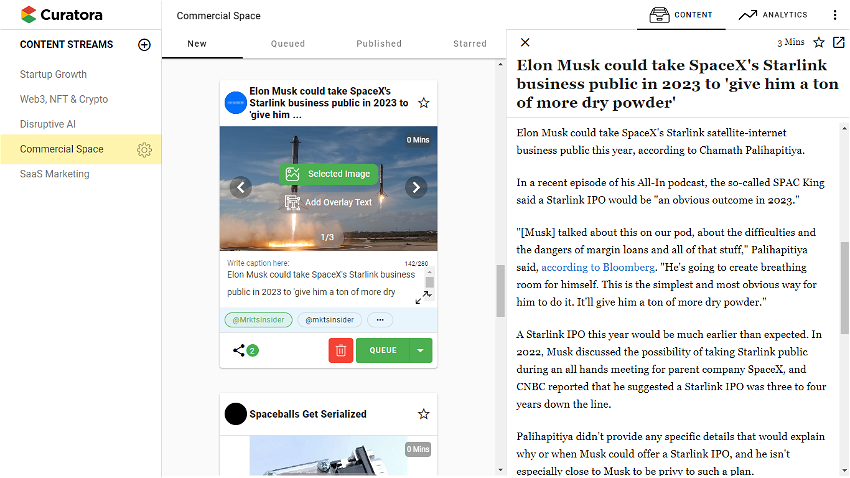Image resolution: width=850 pixels, height=478 pixels.
Task: Open the Content view
Action: 681,15
